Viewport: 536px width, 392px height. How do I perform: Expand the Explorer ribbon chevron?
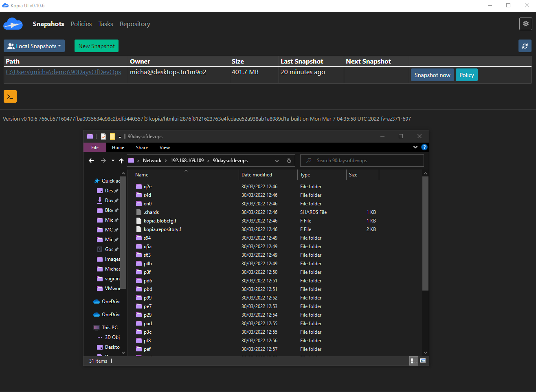415,148
